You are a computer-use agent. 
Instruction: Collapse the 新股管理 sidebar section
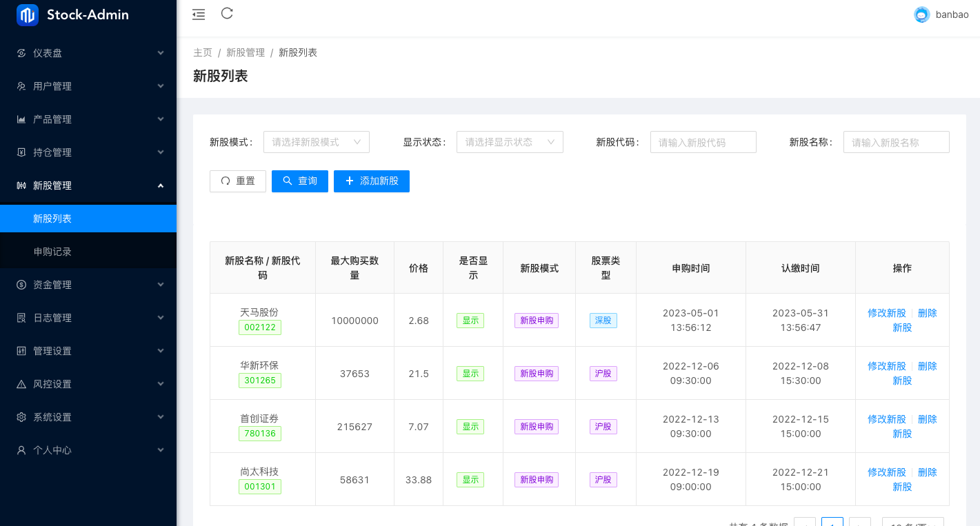pos(88,185)
